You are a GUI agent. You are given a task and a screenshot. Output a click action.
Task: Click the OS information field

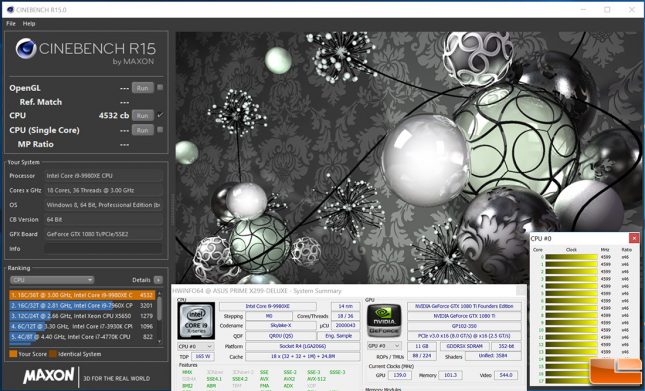103,205
